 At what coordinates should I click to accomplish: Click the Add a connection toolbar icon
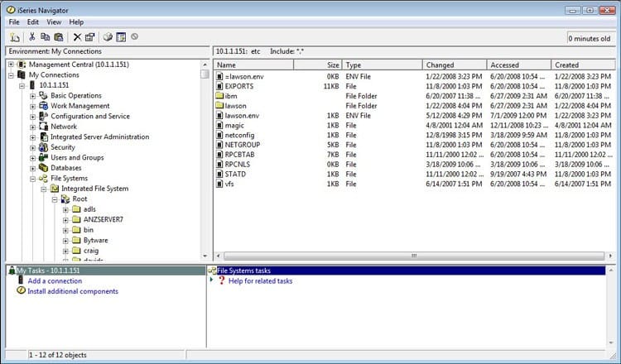15,37
